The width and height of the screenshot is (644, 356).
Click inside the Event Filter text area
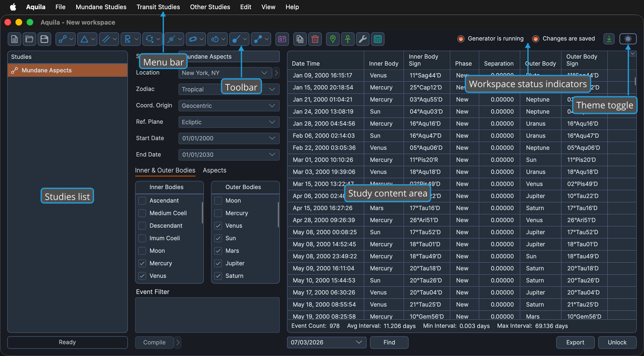click(207, 315)
